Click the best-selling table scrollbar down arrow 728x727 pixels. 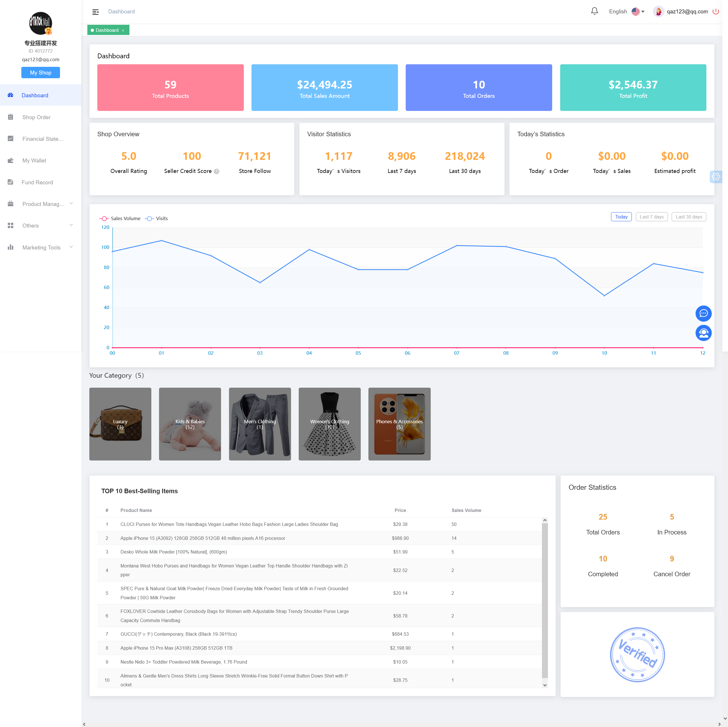click(545, 685)
